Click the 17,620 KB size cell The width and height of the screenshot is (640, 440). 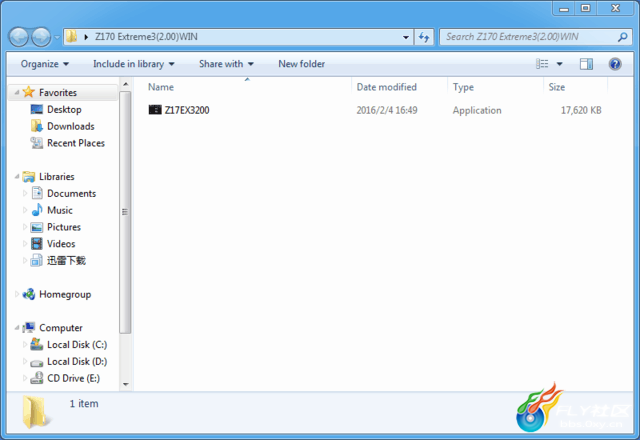pyautogui.click(x=581, y=110)
